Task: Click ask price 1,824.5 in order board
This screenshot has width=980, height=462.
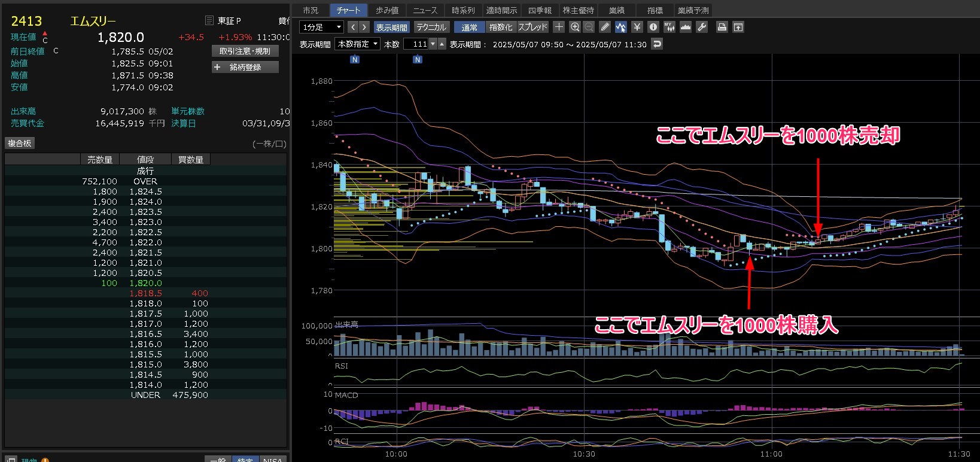Action: click(x=146, y=192)
